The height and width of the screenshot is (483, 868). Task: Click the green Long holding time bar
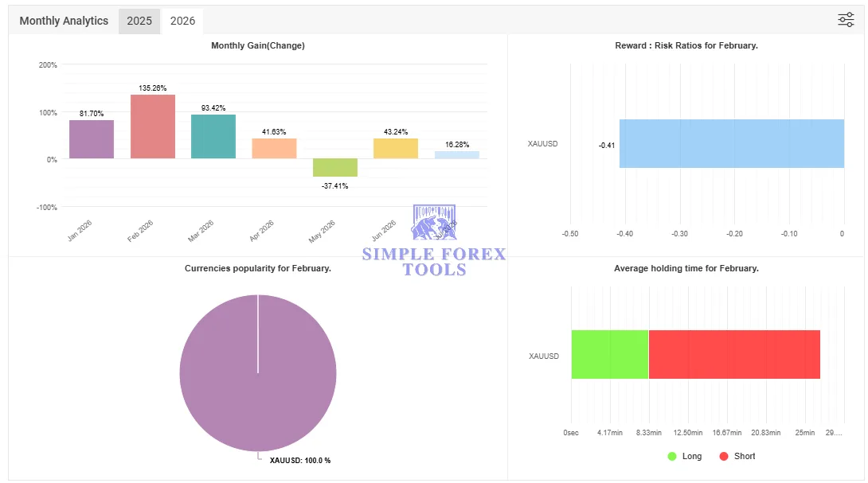pyautogui.click(x=609, y=355)
